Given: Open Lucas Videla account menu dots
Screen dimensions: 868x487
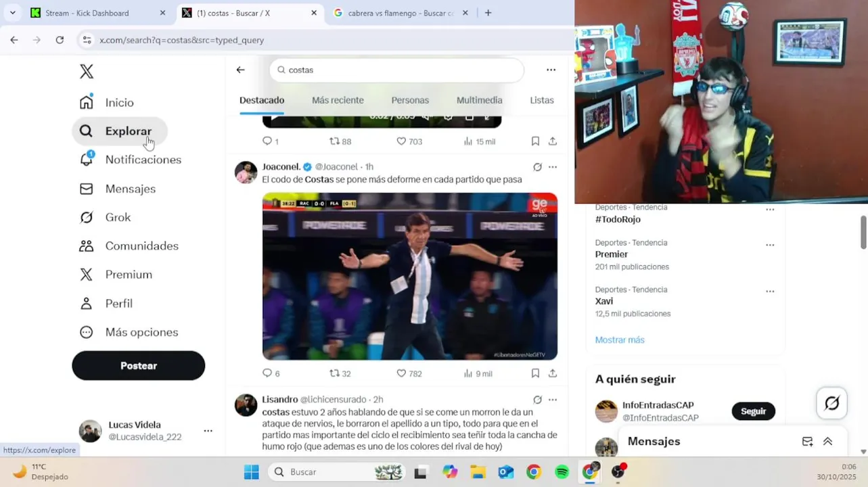Looking at the screenshot, I should tap(208, 431).
